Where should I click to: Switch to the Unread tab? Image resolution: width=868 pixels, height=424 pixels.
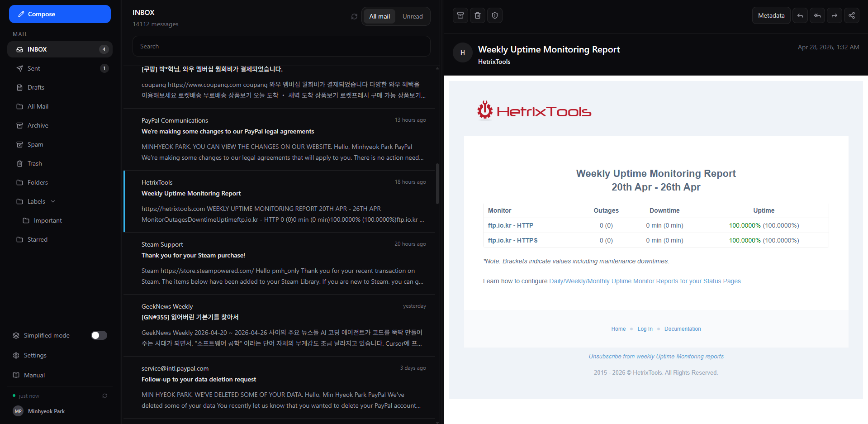[x=413, y=16]
